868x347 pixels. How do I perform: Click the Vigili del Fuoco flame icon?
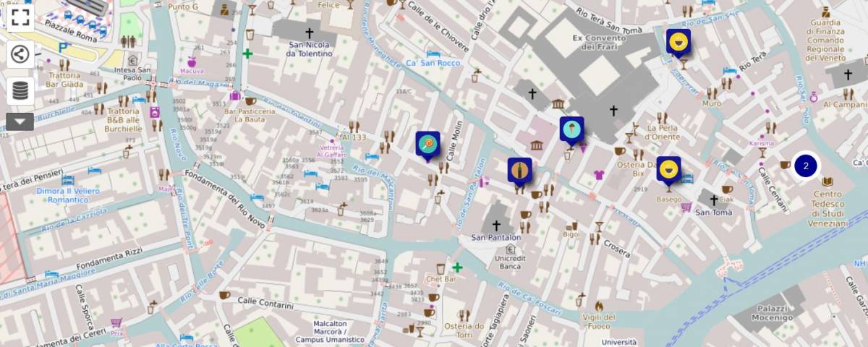click(599, 306)
